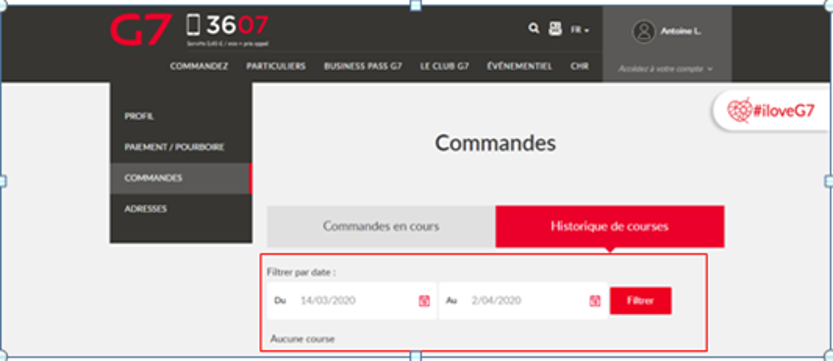This screenshot has height=361, width=833.
Task: Click the G7 logo
Action: click(141, 29)
